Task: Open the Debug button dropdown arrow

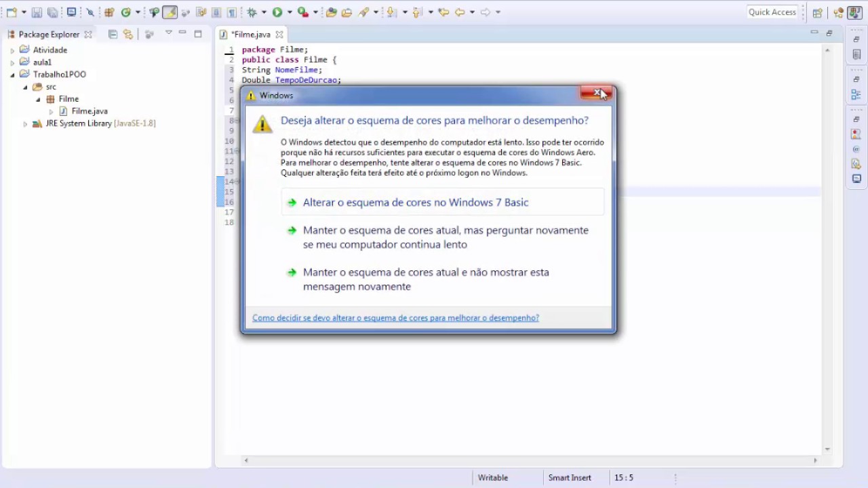Action: tap(264, 12)
